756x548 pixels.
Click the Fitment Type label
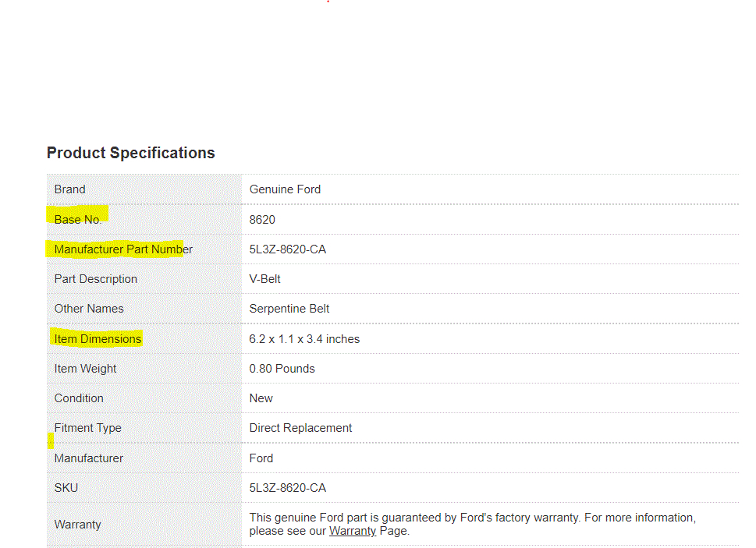pos(88,428)
